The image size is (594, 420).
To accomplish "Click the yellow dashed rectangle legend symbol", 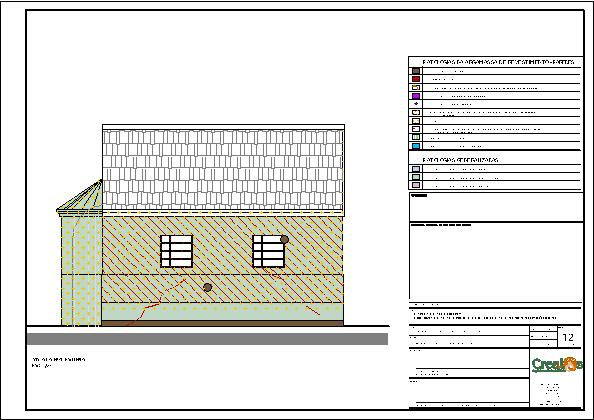I will pyautogui.click(x=416, y=87).
